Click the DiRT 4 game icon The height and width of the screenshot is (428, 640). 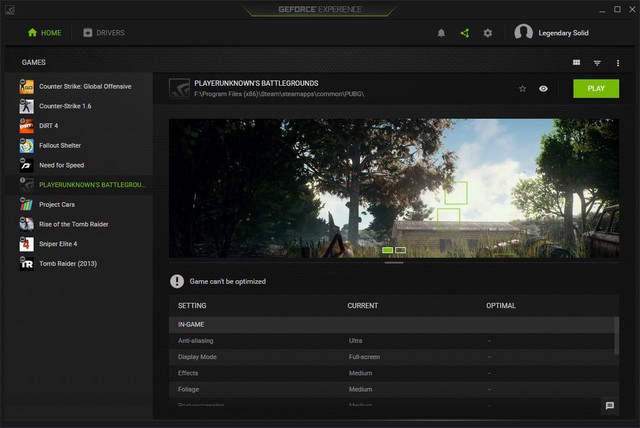[27, 126]
